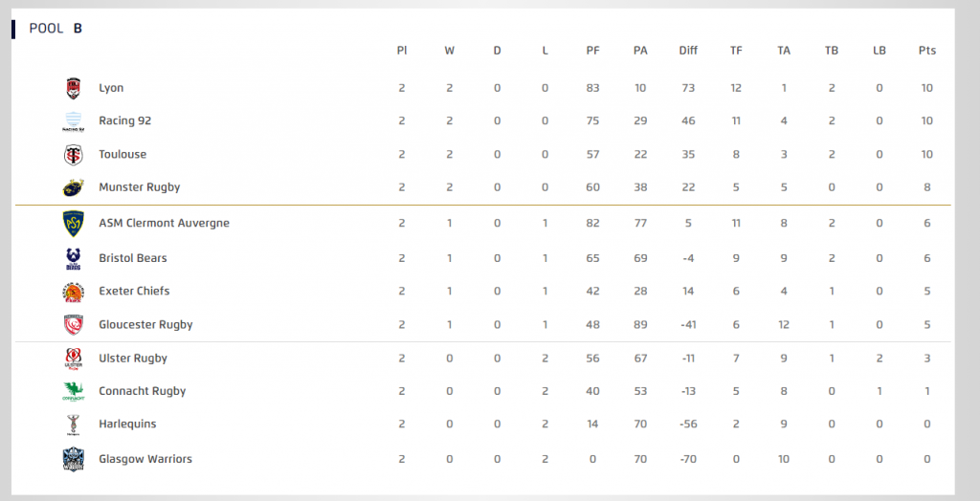980x501 pixels.
Task: Click the Exeter Chiefs badge icon
Action: pyautogui.click(x=73, y=292)
